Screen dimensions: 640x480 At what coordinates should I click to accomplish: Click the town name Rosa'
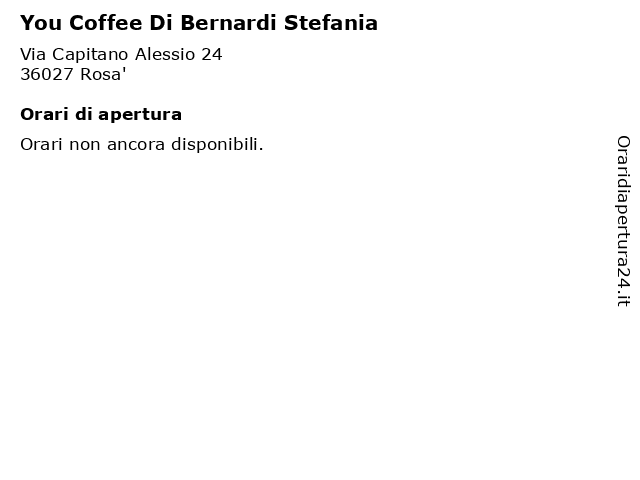pos(103,74)
